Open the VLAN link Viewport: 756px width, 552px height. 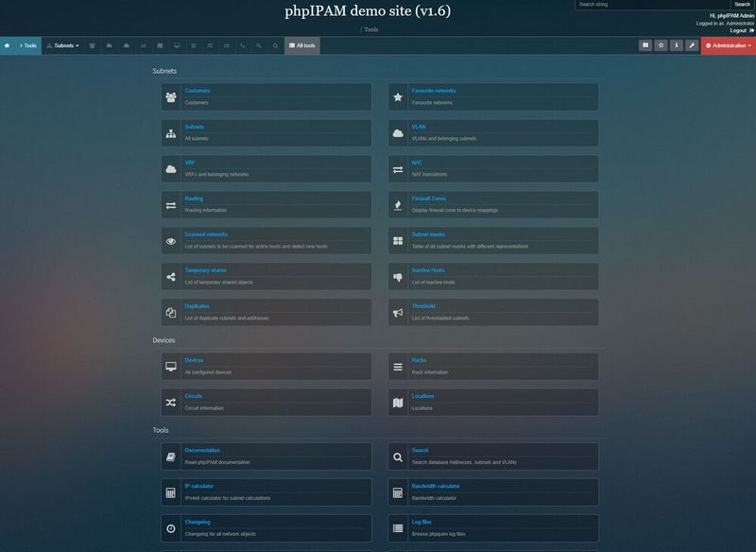point(421,126)
